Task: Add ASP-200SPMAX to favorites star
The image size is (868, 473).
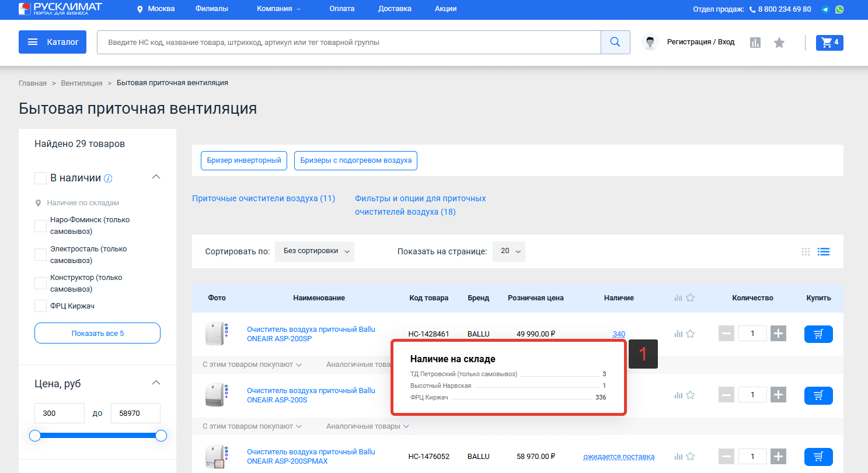Action: pos(690,457)
